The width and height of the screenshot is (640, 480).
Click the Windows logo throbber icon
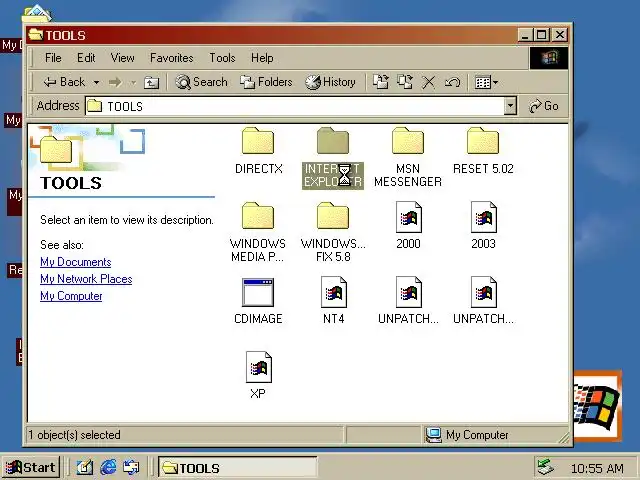pos(549,58)
